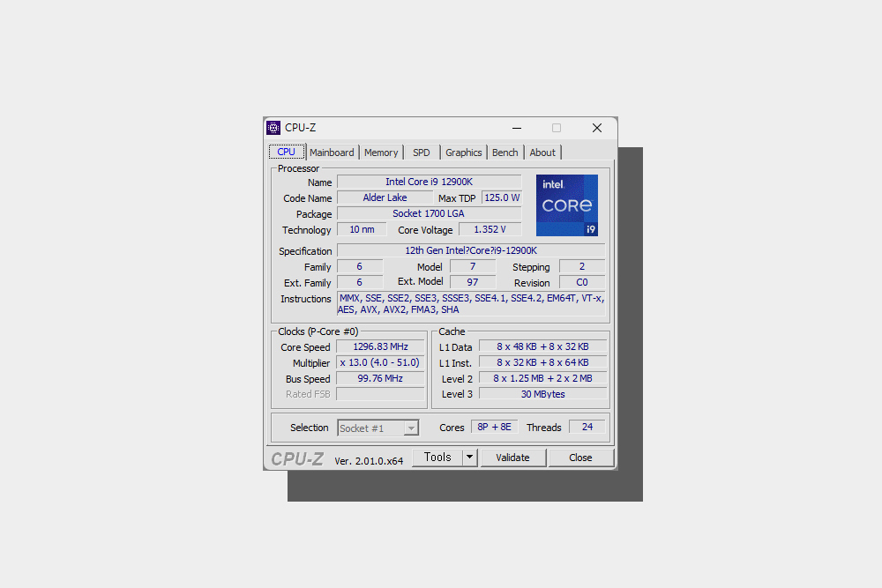The image size is (882, 588).
Task: Click the Ext. Model value 97
Action: pyautogui.click(x=473, y=282)
